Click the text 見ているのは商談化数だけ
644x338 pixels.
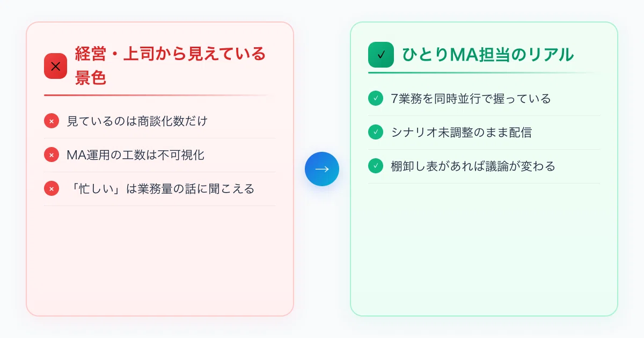(137, 121)
